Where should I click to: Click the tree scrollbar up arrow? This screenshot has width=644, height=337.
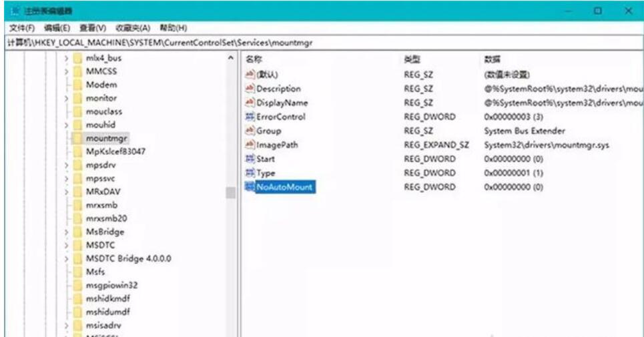[231, 59]
